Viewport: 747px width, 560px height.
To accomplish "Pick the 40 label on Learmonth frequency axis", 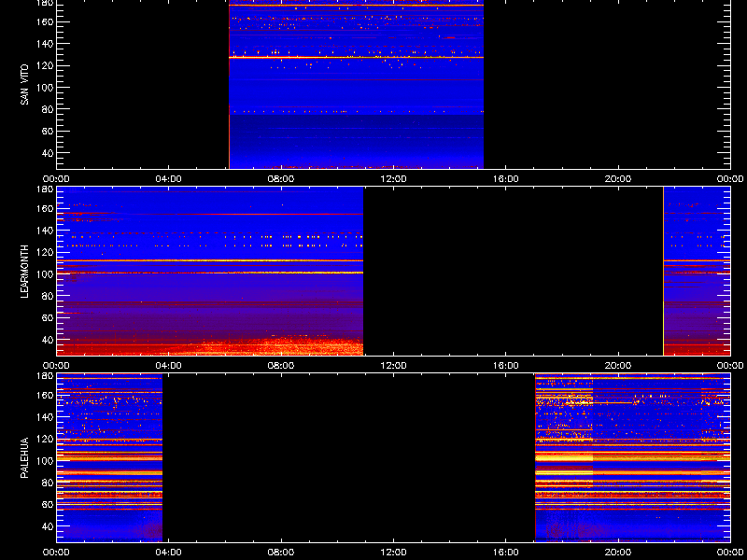I will coord(48,340).
